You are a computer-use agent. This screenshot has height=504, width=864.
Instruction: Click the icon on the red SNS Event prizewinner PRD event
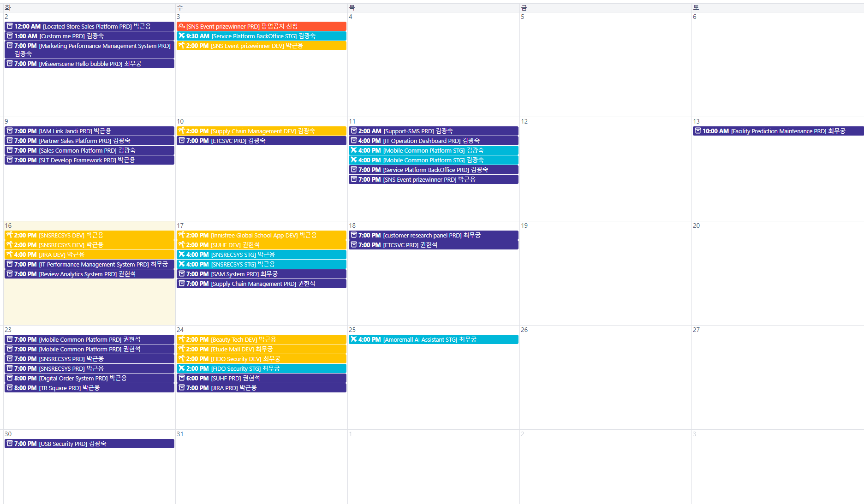pos(182,26)
